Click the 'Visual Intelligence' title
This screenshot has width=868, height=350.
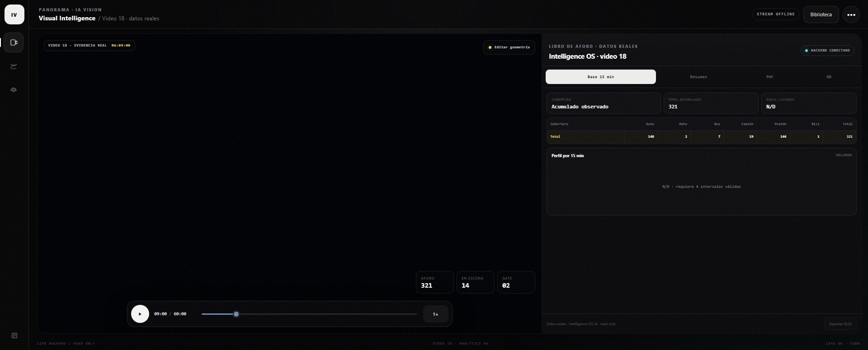67,19
